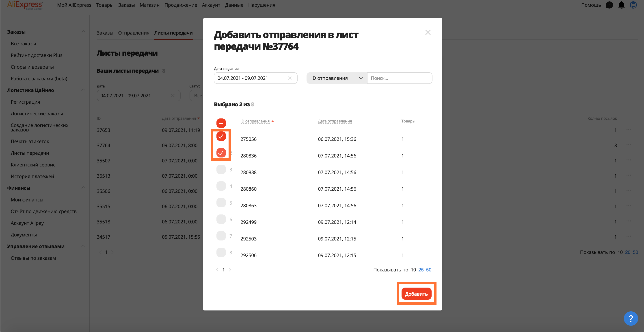644x332 pixels.
Task: Open row actions menu for transfer sheet 36513
Action: [x=629, y=175]
